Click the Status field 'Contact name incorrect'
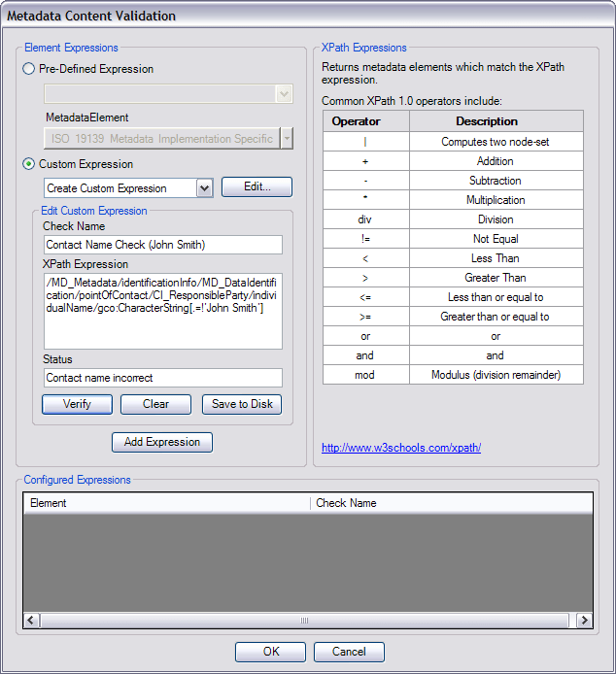Image resolution: width=616 pixels, height=674 pixels. click(x=163, y=378)
